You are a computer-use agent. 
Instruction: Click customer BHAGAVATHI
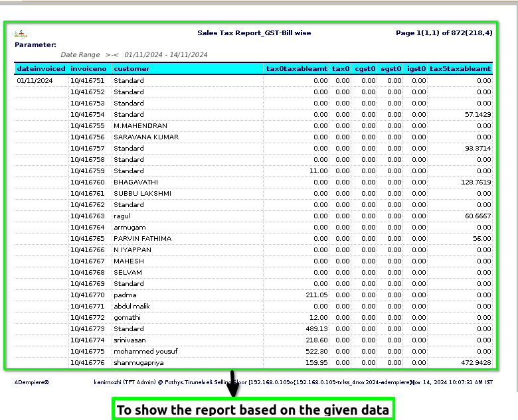(x=135, y=182)
